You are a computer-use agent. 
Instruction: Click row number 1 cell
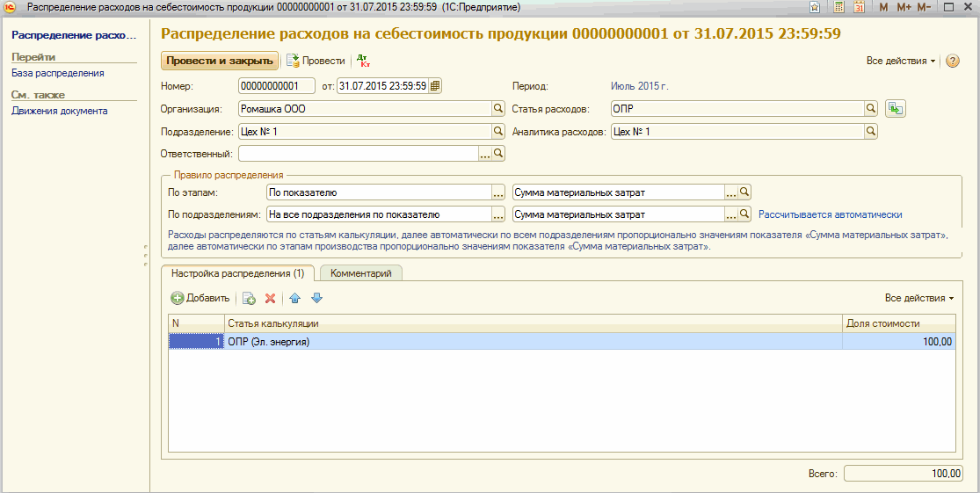196,341
